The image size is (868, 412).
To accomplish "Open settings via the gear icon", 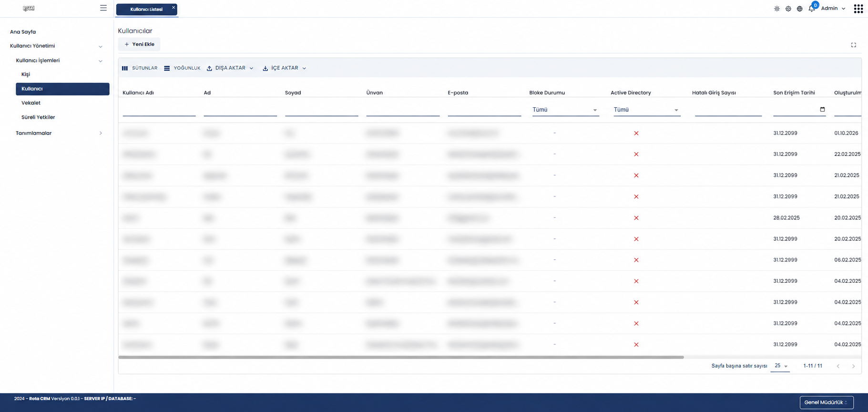I will [788, 9].
